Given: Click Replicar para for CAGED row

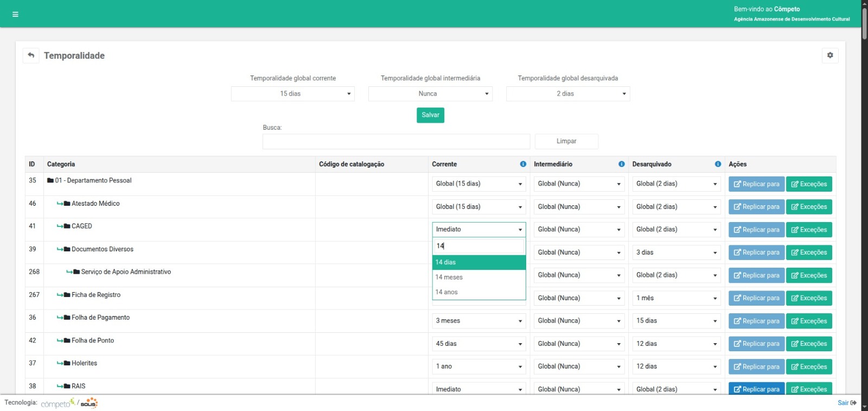Looking at the screenshot, I should pyautogui.click(x=756, y=230).
